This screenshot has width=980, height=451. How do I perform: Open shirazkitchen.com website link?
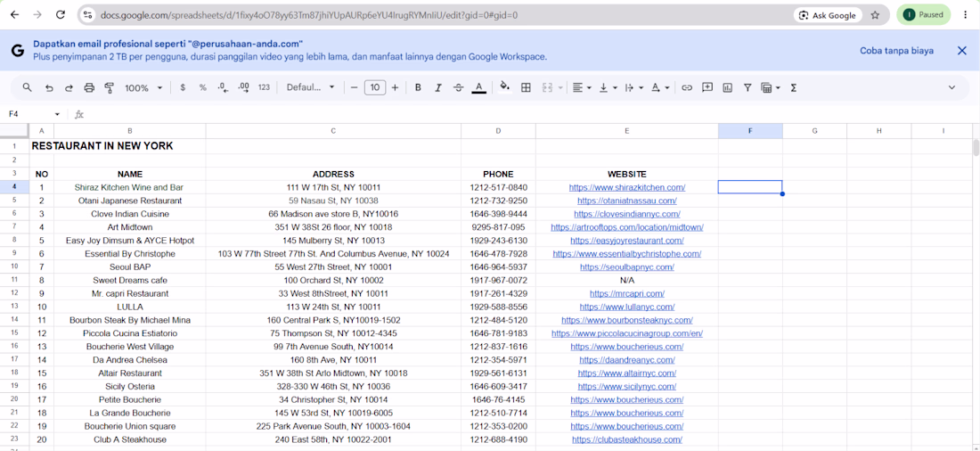pos(627,188)
